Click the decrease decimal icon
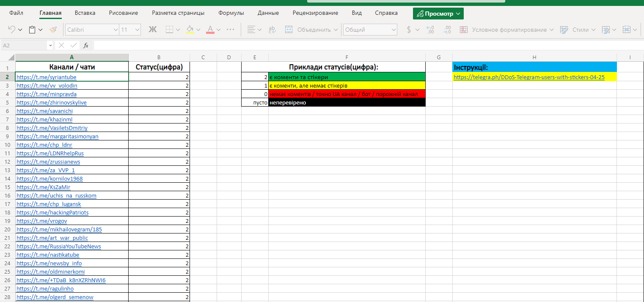Screen dimensions: 644x302 [x=446, y=30]
